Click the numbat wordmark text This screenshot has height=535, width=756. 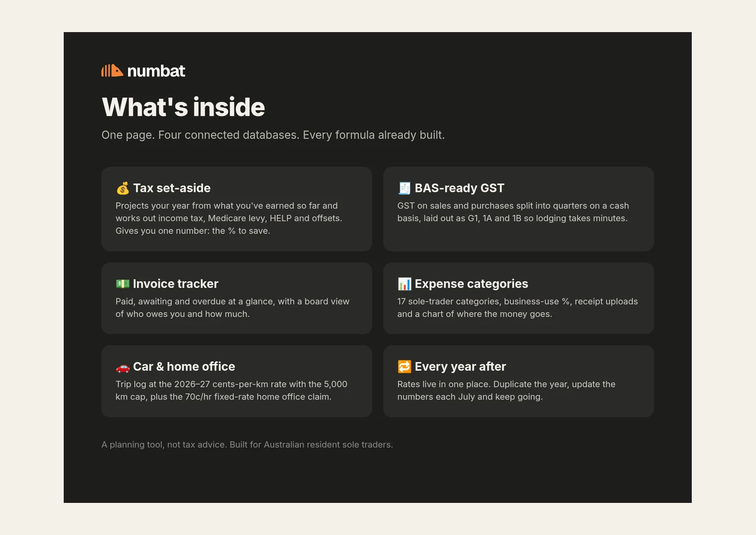[156, 71]
